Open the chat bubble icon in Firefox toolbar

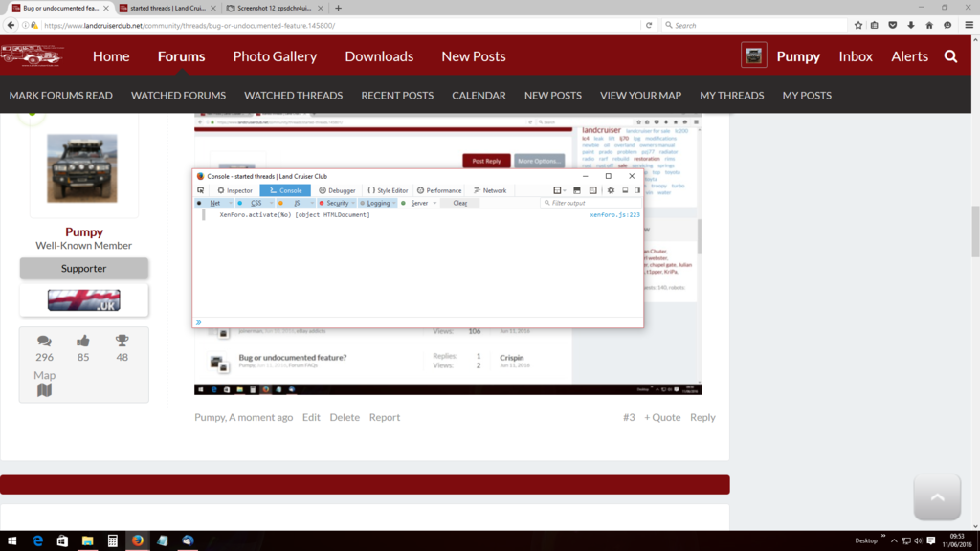947,25
